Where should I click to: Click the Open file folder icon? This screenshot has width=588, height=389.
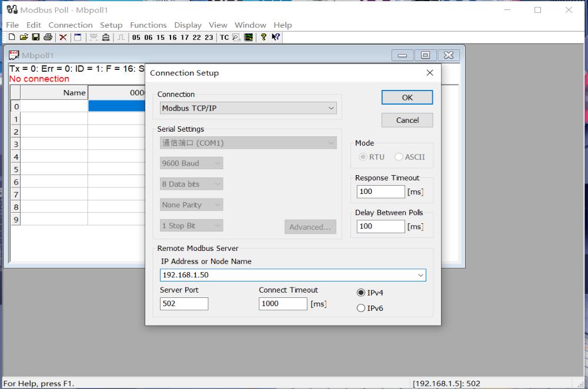(24, 37)
